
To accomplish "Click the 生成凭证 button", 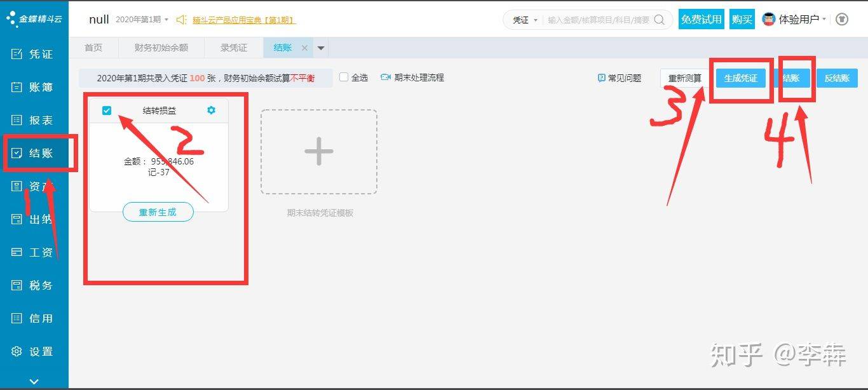I will tap(740, 78).
